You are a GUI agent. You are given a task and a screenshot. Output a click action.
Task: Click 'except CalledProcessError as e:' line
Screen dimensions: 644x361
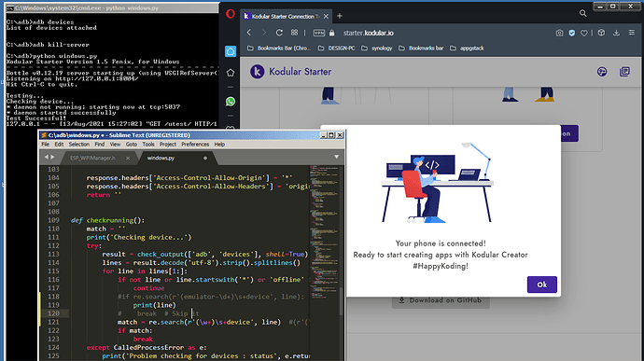click(x=147, y=347)
